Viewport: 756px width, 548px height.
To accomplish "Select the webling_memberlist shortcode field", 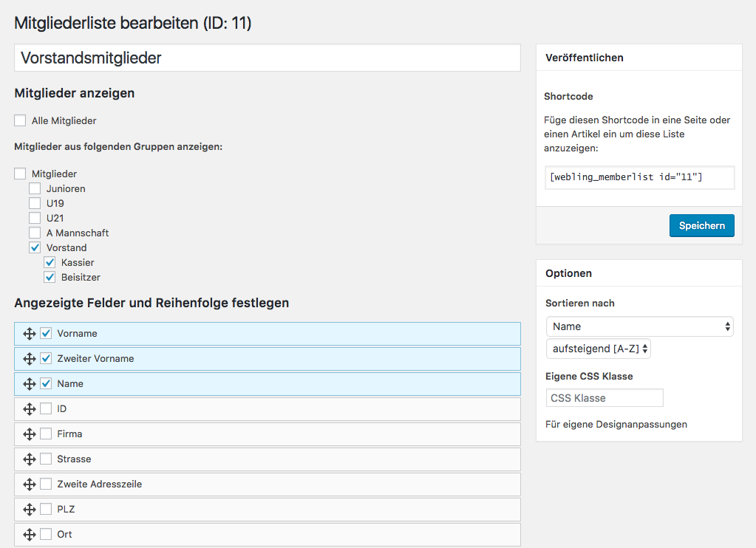I will pos(638,177).
